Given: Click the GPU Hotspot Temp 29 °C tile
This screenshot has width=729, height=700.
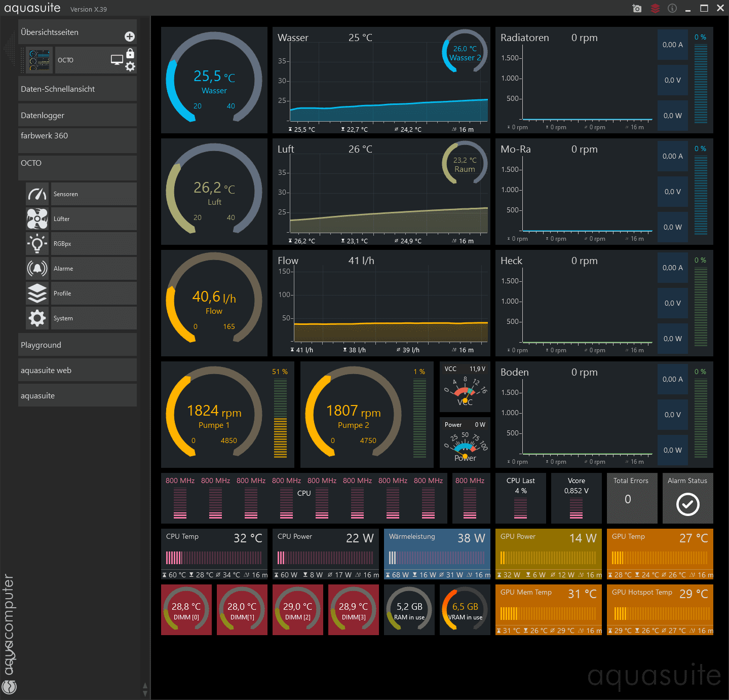Looking at the screenshot, I should click(660, 610).
